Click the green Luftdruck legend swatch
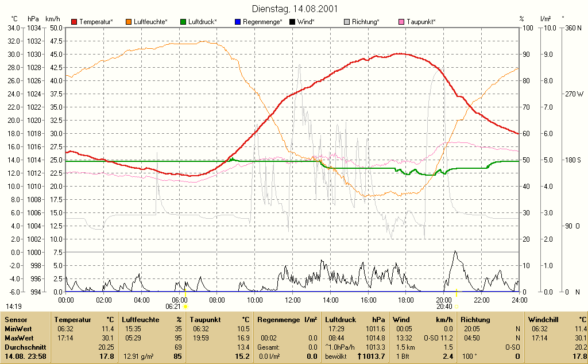The width and height of the screenshot is (588, 364). [183, 22]
